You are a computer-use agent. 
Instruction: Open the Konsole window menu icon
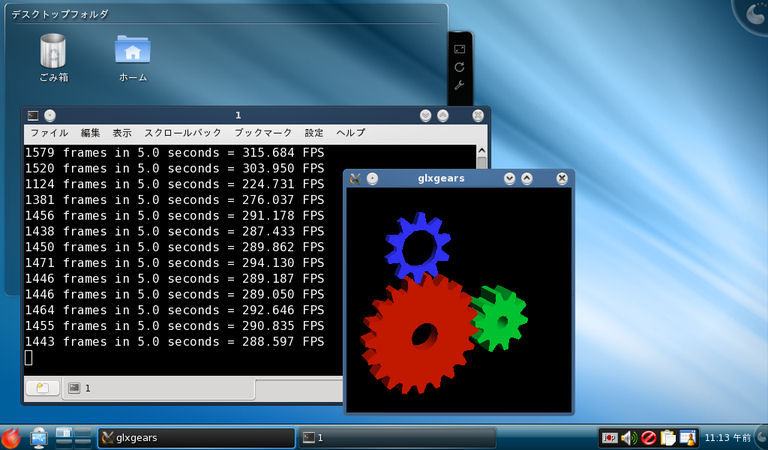tap(33, 116)
